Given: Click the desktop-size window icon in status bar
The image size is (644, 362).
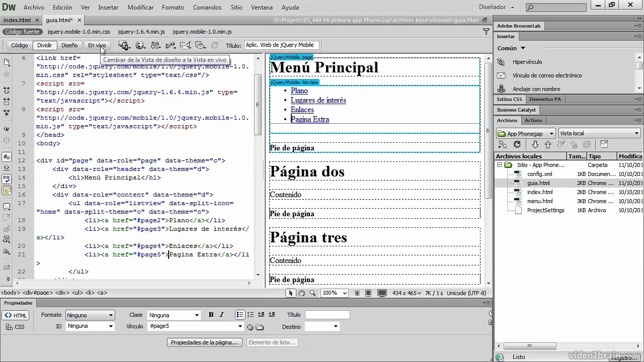Looking at the screenshot, I should tap(382, 293).
